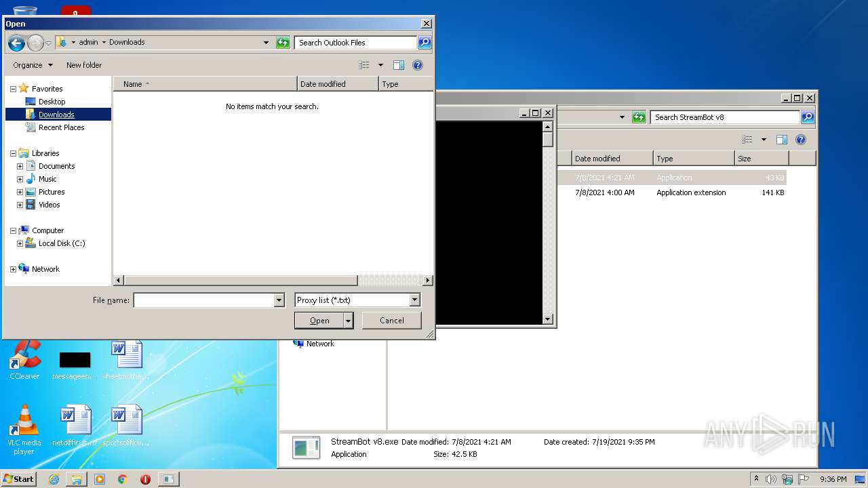The height and width of the screenshot is (488, 868).
Task: Sort by Date modified in Open dialog
Action: [x=338, y=84]
